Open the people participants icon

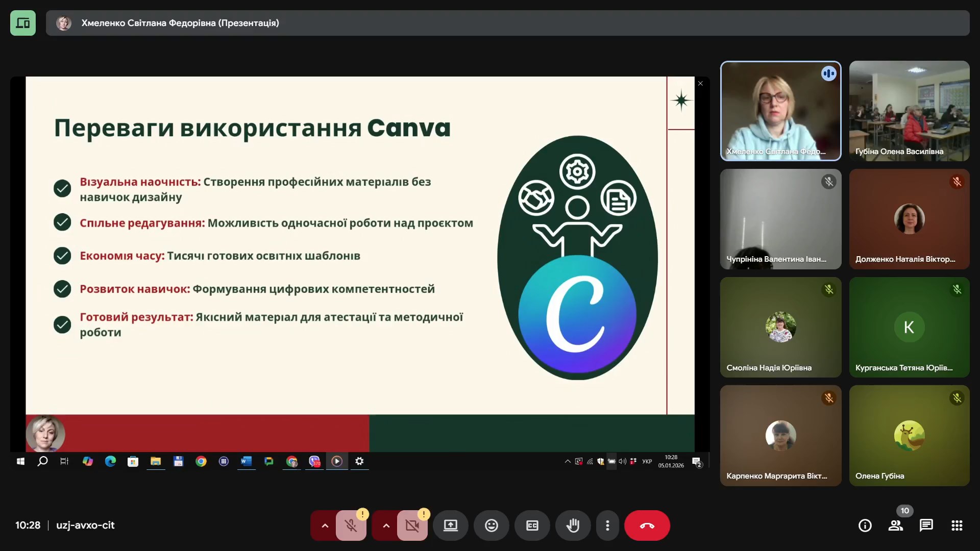895,525
